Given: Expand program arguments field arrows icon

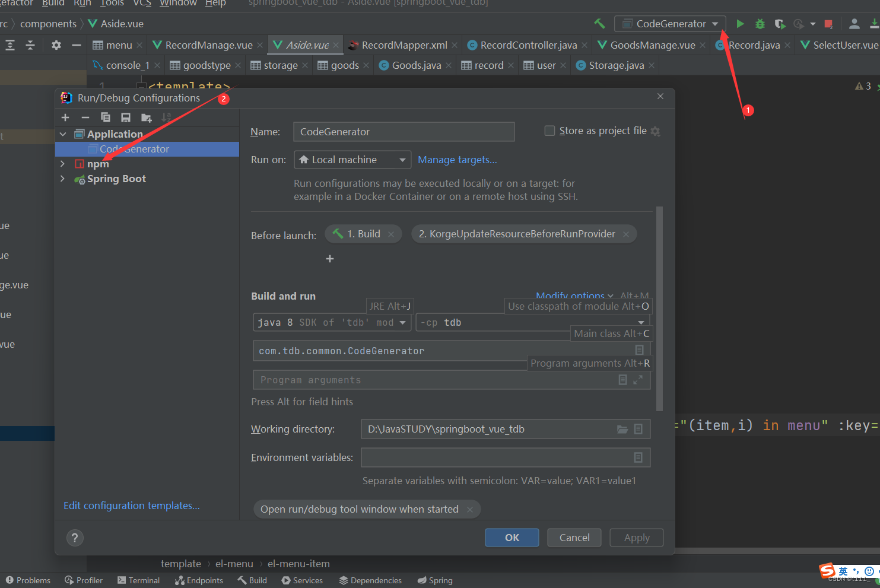Looking at the screenshot, I should coord(638,380).
